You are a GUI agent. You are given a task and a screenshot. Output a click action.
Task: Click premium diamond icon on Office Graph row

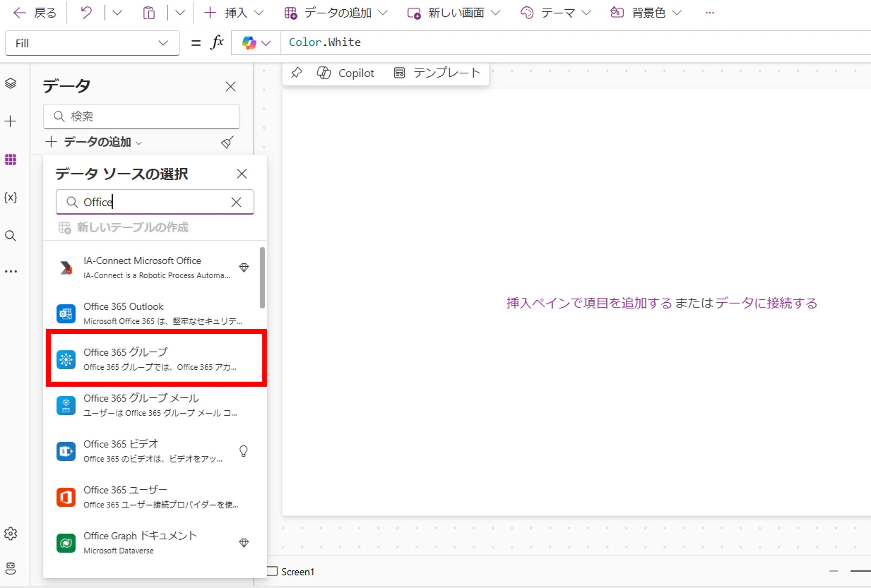click(244, 543)
